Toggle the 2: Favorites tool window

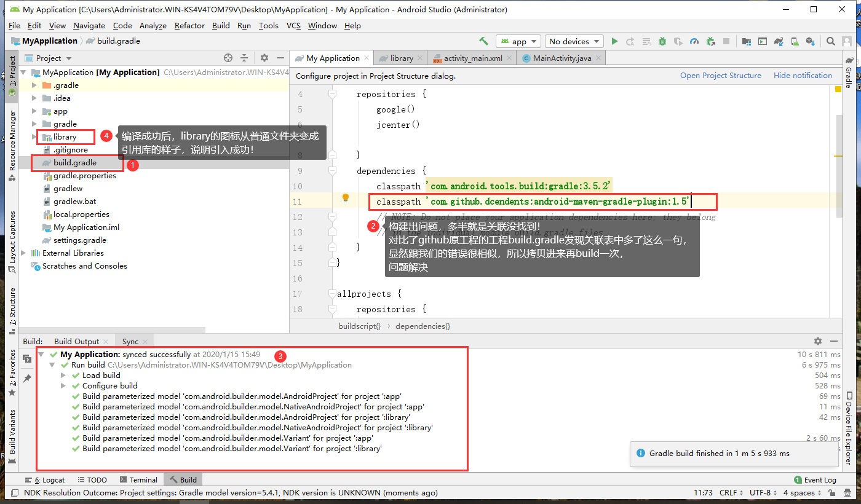12,373
